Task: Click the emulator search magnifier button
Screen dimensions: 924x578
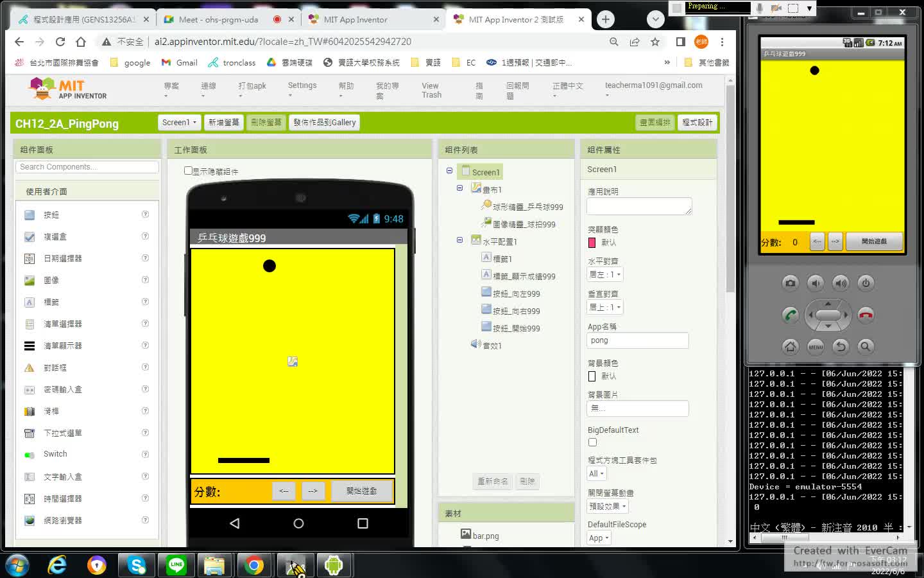Action: (866, 347)
